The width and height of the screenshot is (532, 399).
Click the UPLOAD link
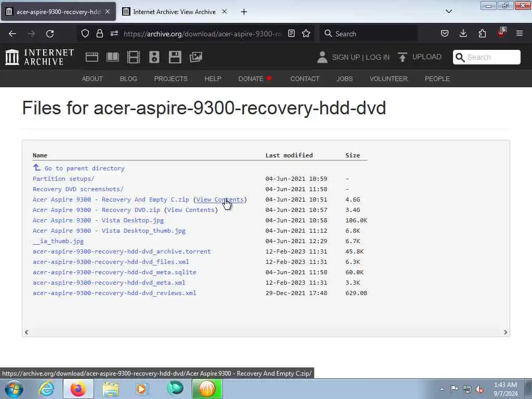(x=427, y=57)
